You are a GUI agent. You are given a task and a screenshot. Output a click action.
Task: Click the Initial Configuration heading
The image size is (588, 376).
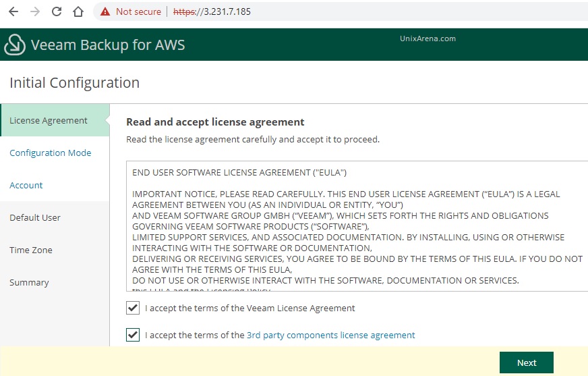(x=74, y=82)
